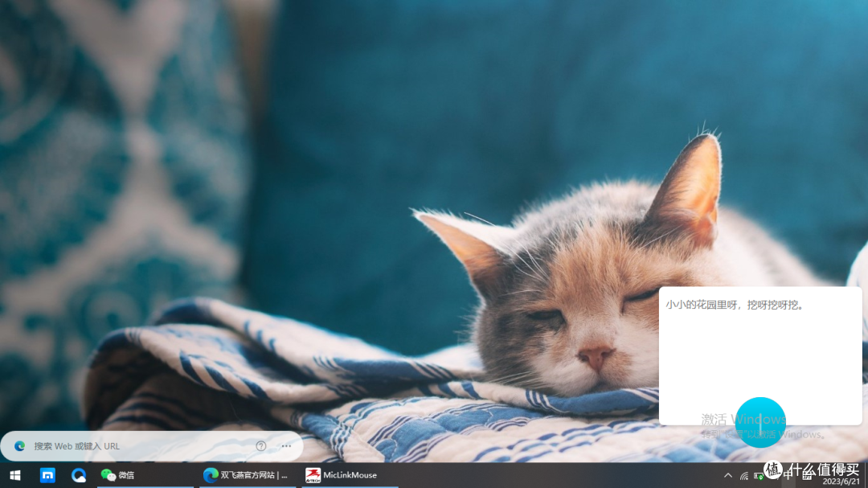Expand hidden system tray icons
Screen dimensions: 868x488
tap(728, 476)
